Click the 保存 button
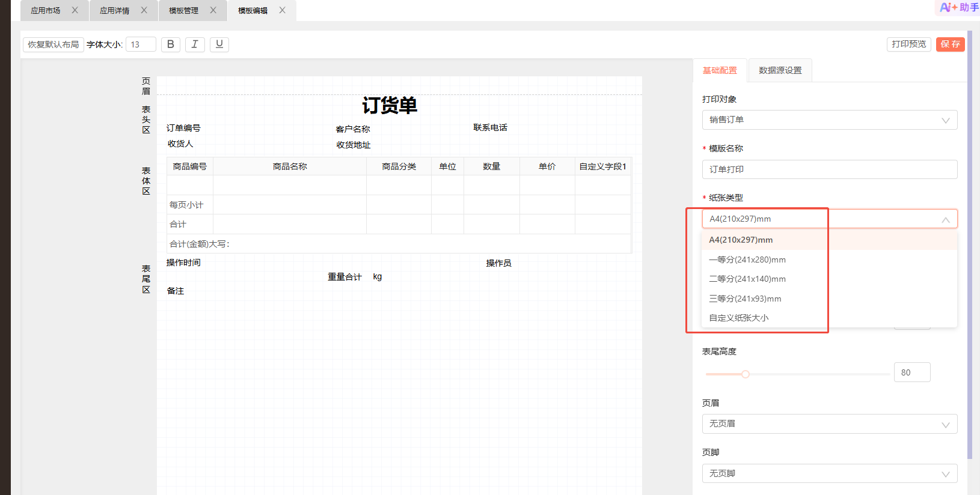Viewport: 980px width, 495px height. pos(951,44)
